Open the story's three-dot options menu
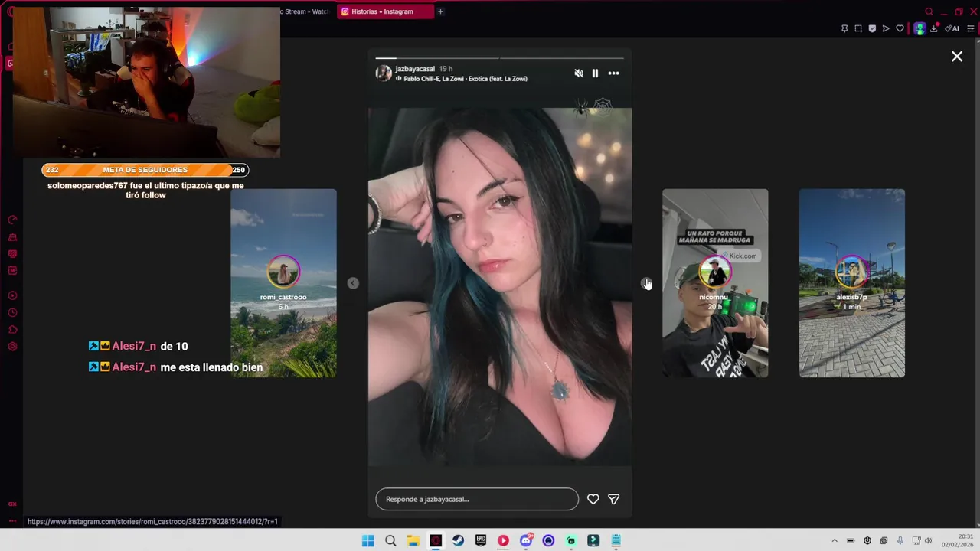Viewport: 980px width, 551px height. click(x=613, y=73)
